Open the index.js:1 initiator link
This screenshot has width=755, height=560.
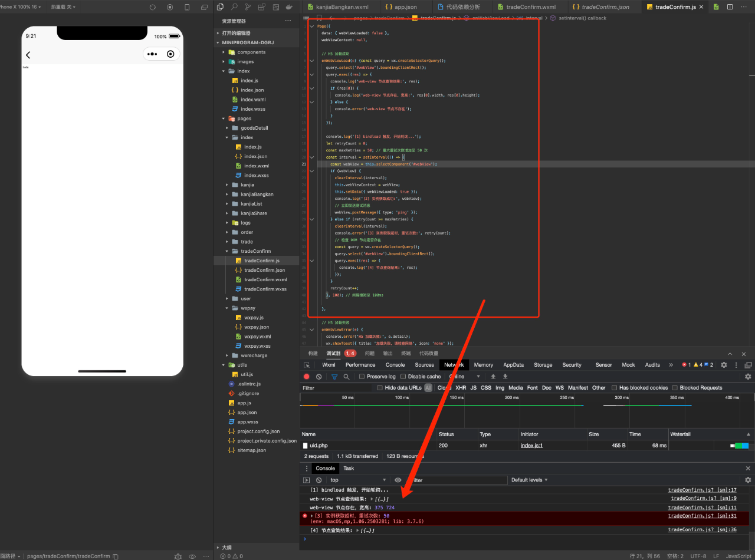click(531, 446)
